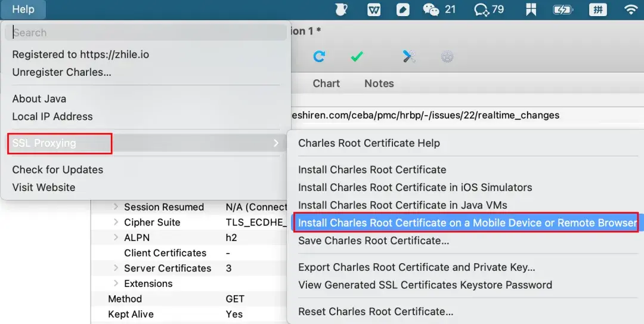644x324 pixels.
Task: Click the Charles pitcher icon in menu bar
Action: click(x=341, y=10)
